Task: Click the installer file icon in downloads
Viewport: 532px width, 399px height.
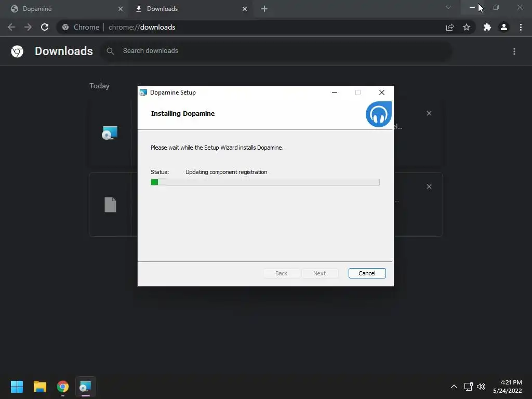Action: pyautogui.click(x=110, y=132)
